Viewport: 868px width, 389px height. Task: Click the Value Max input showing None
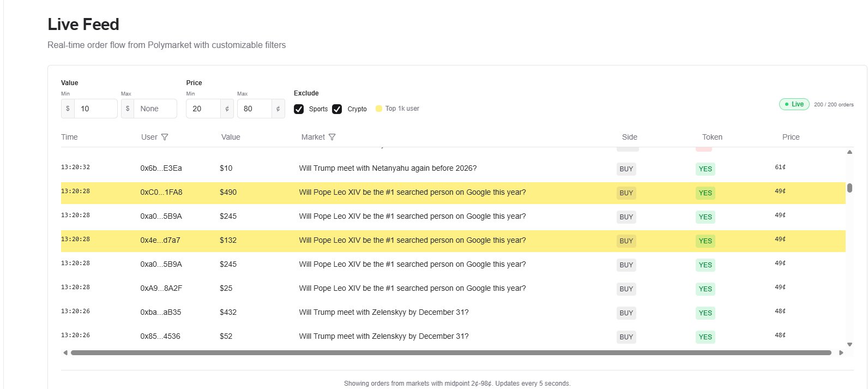click(x=155, y=109)
